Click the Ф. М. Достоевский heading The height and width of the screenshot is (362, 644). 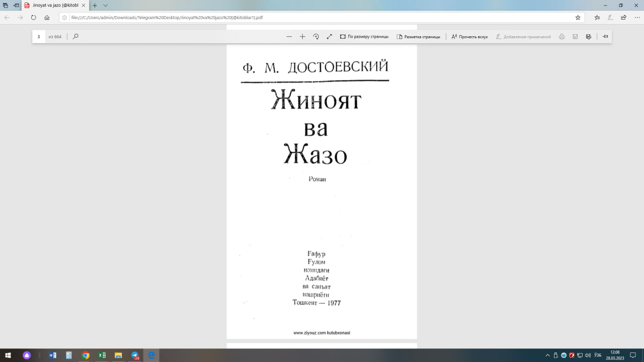coord(315,67)
